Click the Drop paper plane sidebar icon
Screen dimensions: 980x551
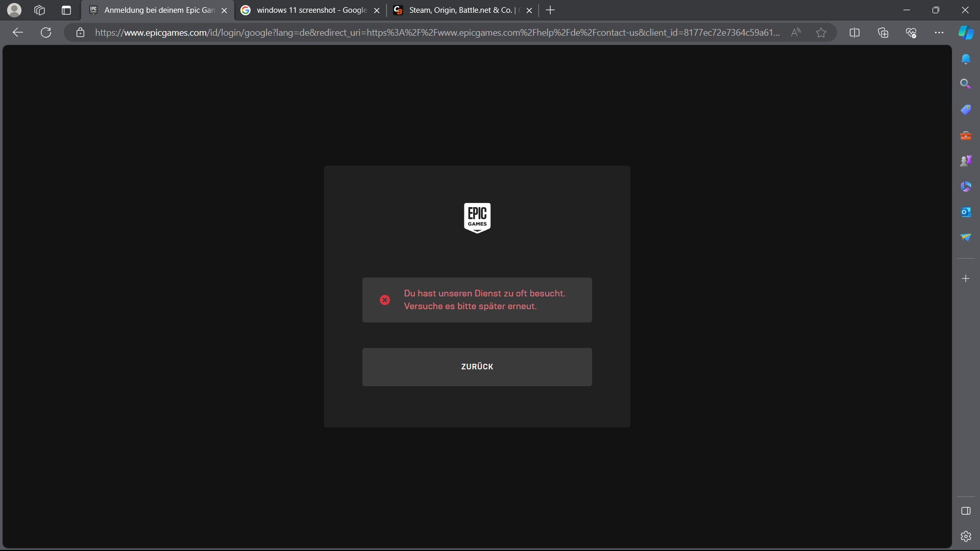click(x=965, y=237)
